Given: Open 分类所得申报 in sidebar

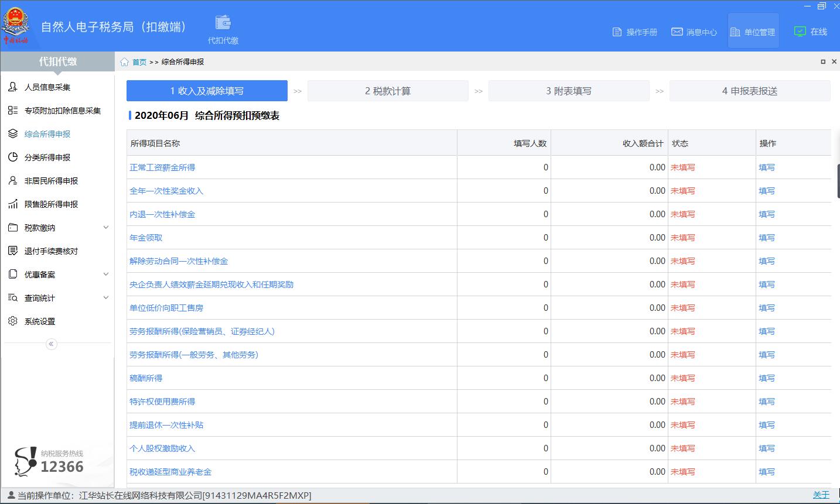Looking at the screenshot, I should (47, 157).
